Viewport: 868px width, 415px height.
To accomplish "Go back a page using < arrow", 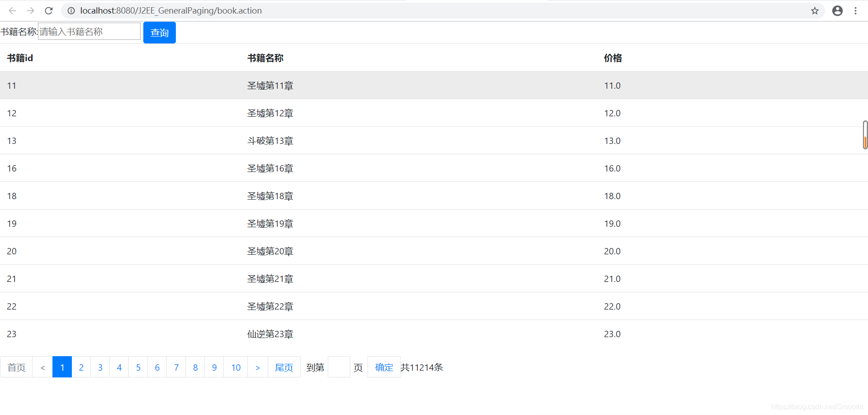I will pyautogui.click(x=43, y=367).
